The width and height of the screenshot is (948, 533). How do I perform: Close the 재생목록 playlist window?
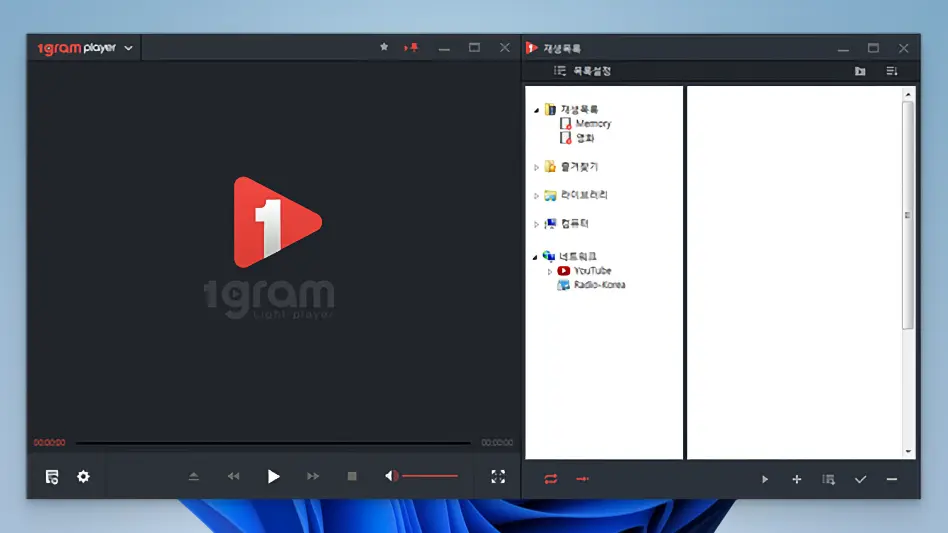[x=903, y=48]
